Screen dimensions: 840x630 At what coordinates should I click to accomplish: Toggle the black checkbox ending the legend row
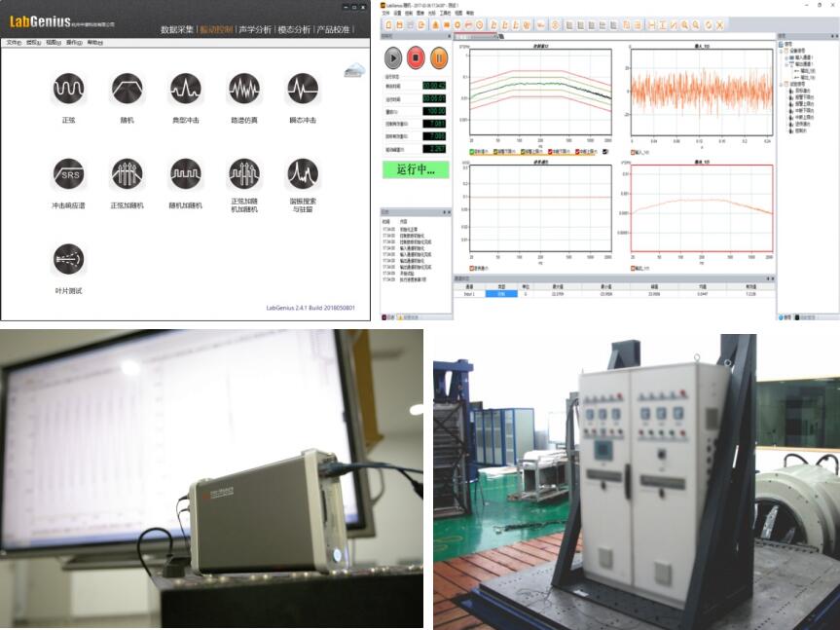(605, 152)
